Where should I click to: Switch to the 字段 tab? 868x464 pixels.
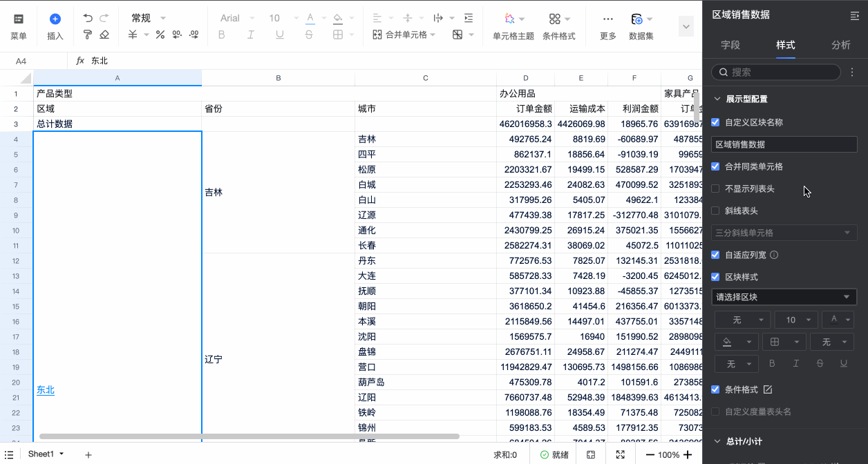[x=730, y=45]
